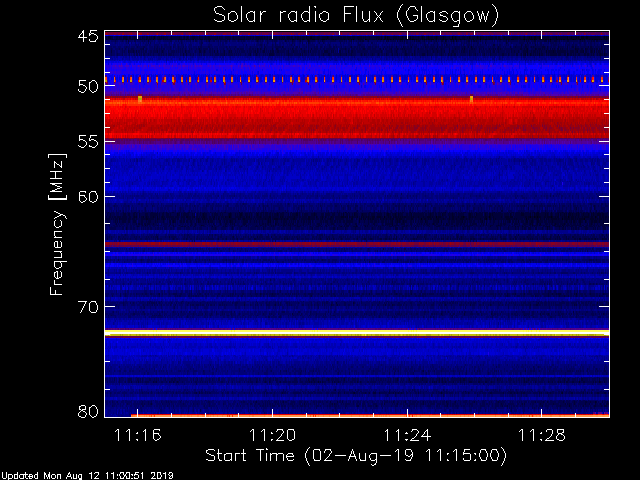Click the 11:20 time tick label
This screenshot has width=640, height=480.
coord(272,436)
